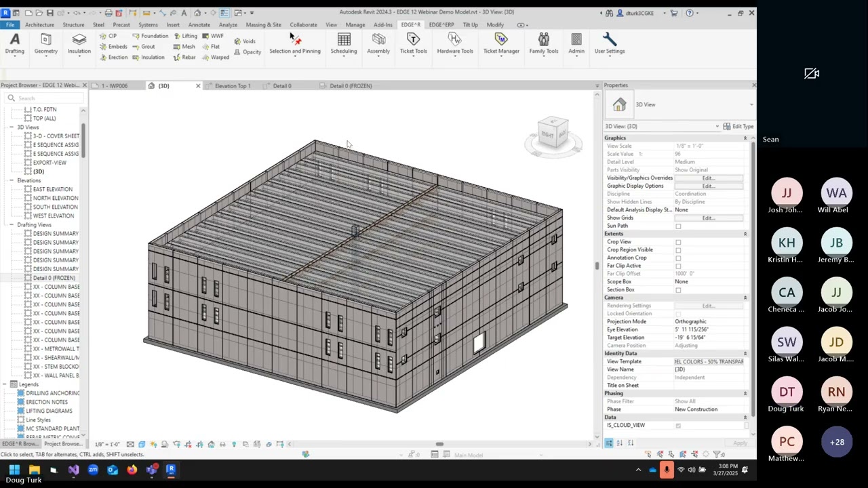Open User Settings wrench
This screenshot has height=488, width=868.
point(610,44)
